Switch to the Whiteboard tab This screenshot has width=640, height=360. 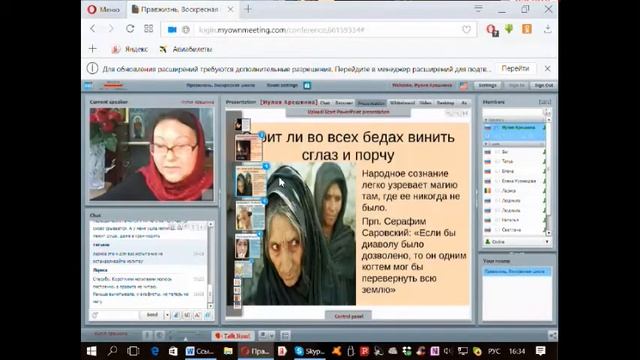tap(402, 103)
